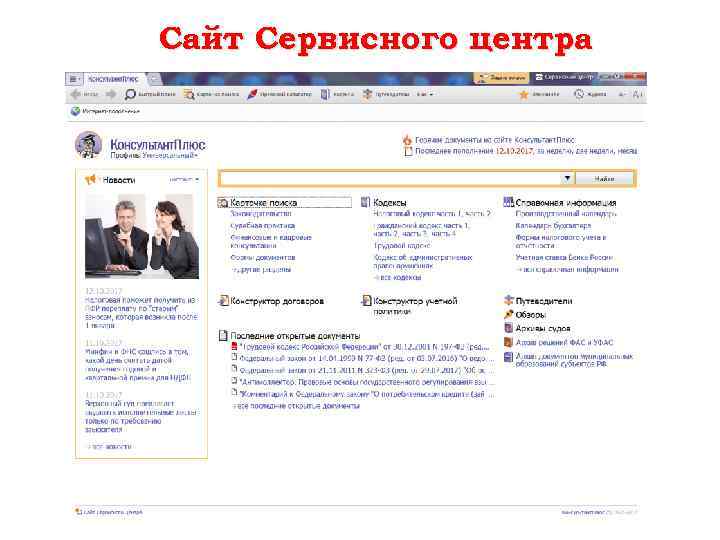The image size is (720, 540).
Task: Click the КонсультантПлюс mascot logo
Action: pyautogui.click(x=89, y=145)
